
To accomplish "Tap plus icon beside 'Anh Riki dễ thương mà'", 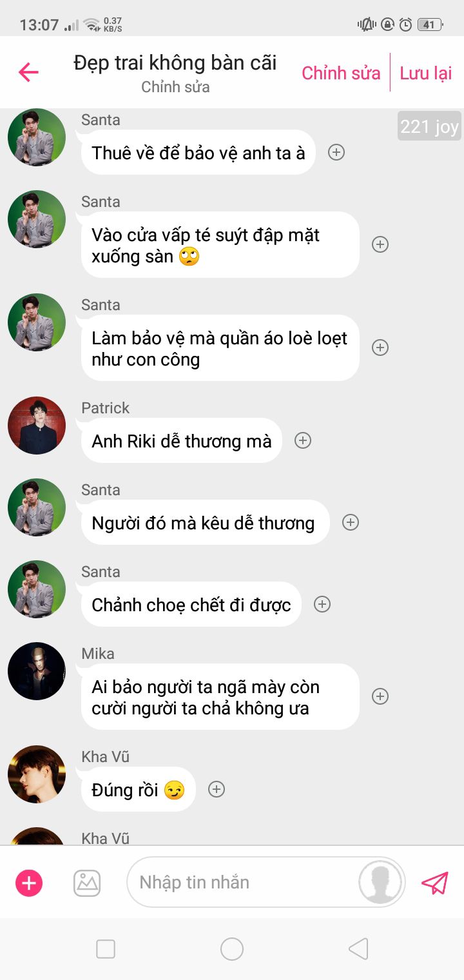I will (303, 440).
